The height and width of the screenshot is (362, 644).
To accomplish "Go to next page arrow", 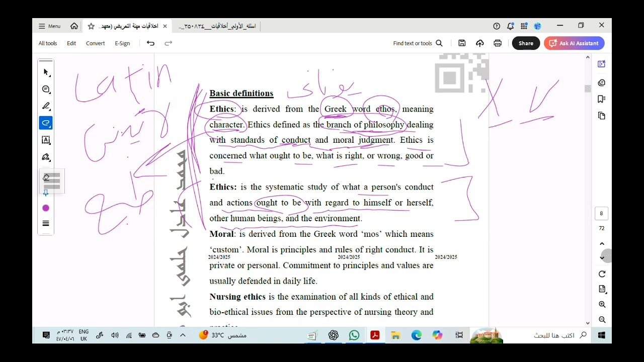I will coord(602,257).
